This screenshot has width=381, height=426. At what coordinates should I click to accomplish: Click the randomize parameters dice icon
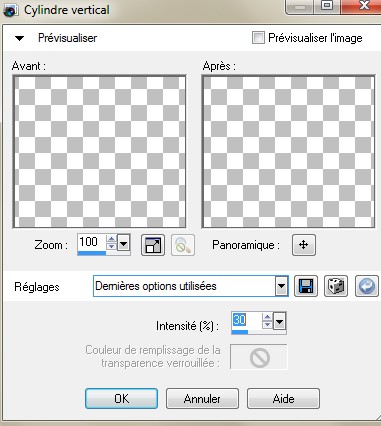pyautogui.click(x=336, y=286)
